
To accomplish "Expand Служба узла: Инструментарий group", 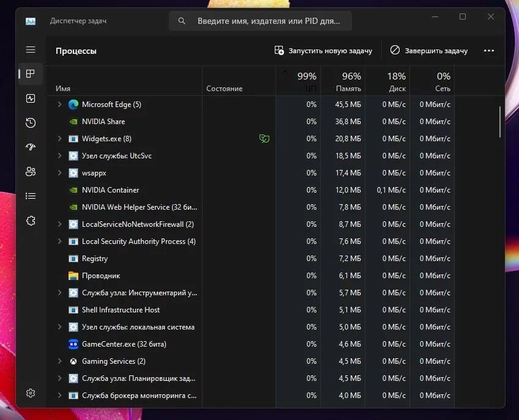I will point(59,292).
